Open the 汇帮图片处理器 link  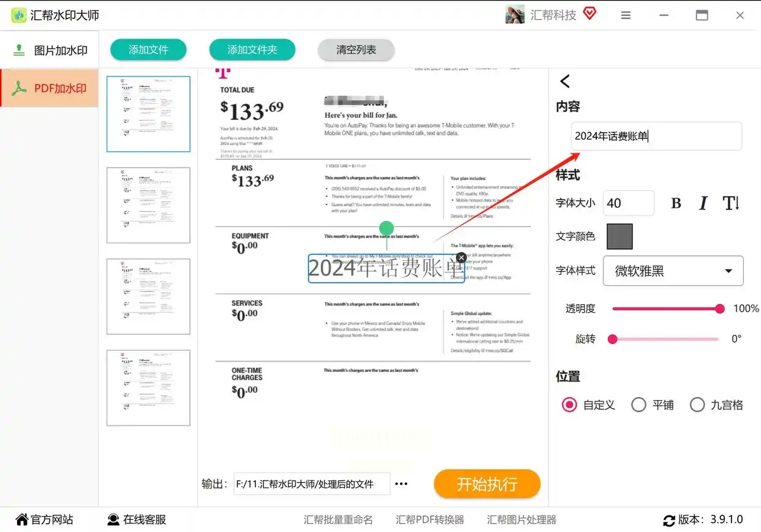tap(521, 520)
